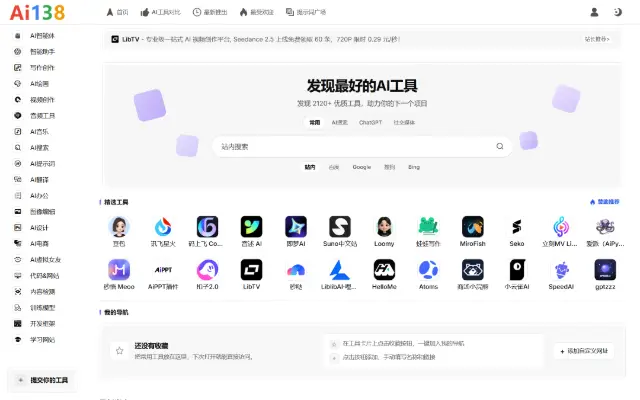Open AI翻译 sidebar category
The width and height of the screenshot is (640, 400).
pyautogui.click(x=39, y=180)
